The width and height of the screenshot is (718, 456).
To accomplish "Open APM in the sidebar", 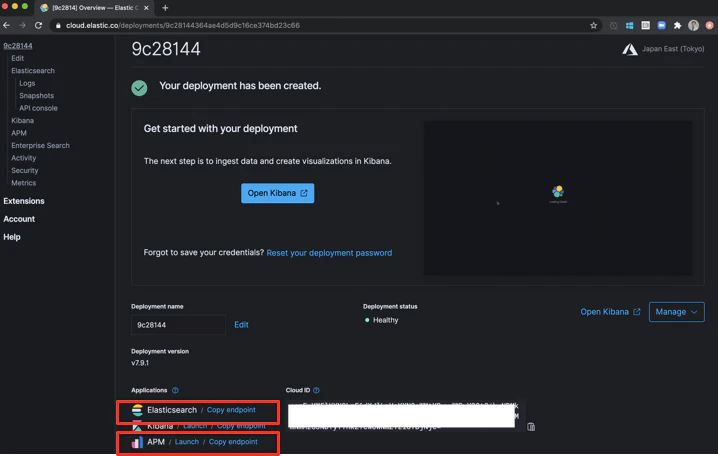I will point(19,133).
